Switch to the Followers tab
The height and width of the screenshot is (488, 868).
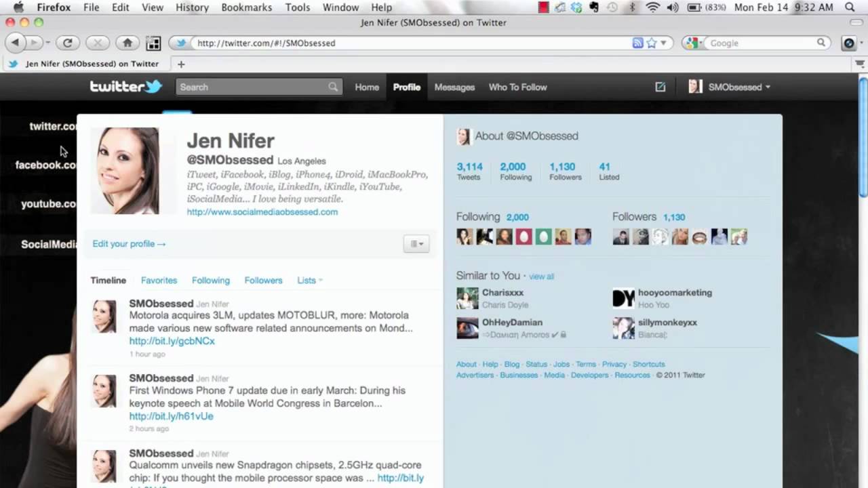pos(263,280)
